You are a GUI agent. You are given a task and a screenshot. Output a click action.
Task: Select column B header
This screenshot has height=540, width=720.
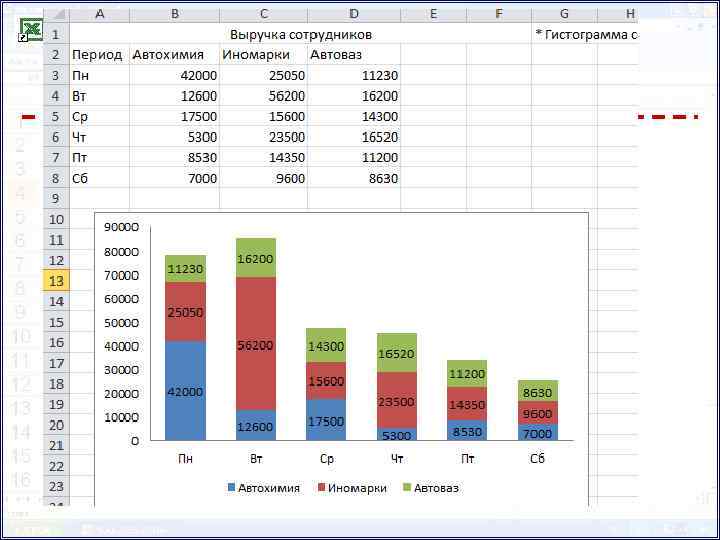click(174, 15)
